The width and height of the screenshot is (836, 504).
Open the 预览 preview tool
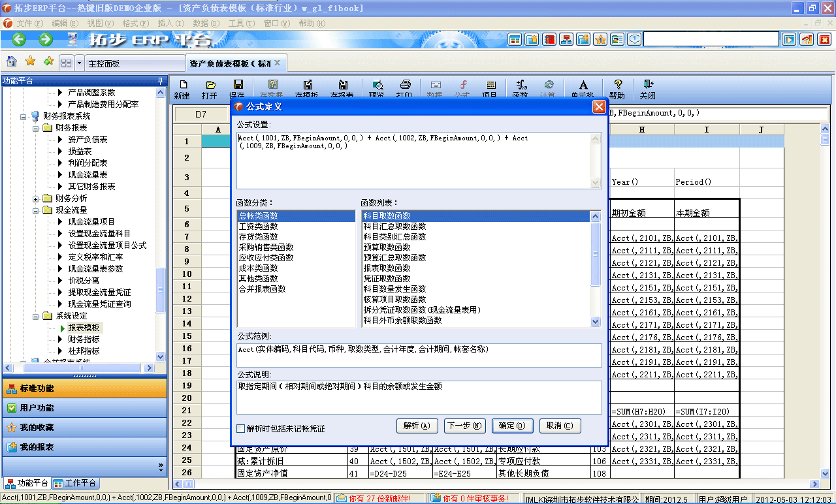pyautogui.click(x=378, y=87)
